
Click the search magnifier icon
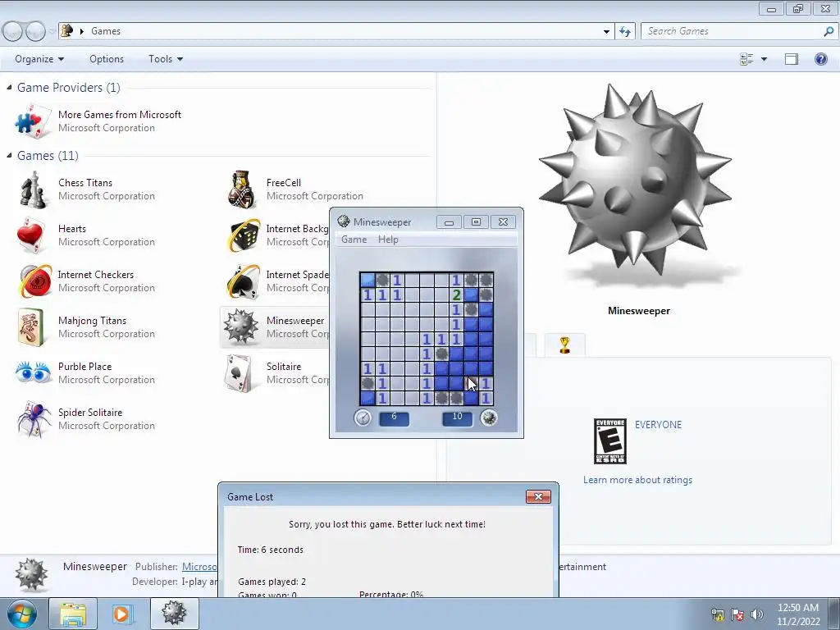(x=829, y=31)
